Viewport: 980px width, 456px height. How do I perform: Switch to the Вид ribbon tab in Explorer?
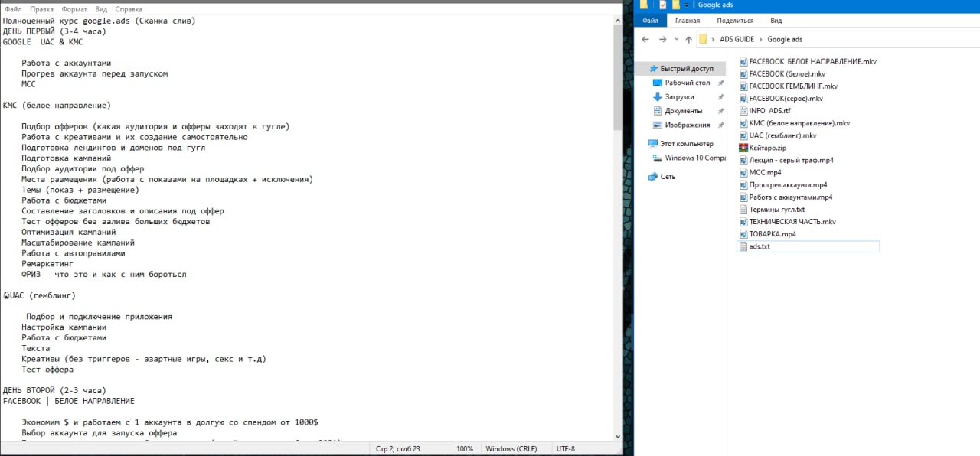pyautogui.click(x=776, y=21)
